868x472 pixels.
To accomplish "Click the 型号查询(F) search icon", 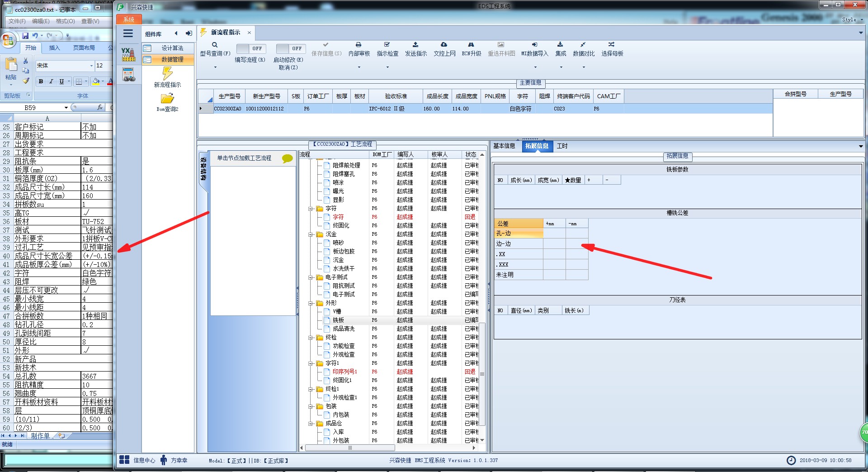I will click(215, 45).
